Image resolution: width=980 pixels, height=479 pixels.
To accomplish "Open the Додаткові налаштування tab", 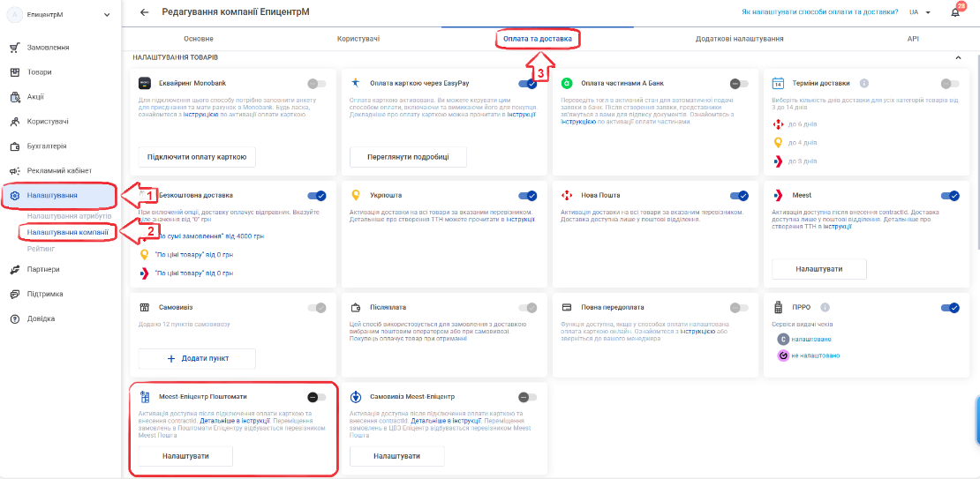I will 739,39.
